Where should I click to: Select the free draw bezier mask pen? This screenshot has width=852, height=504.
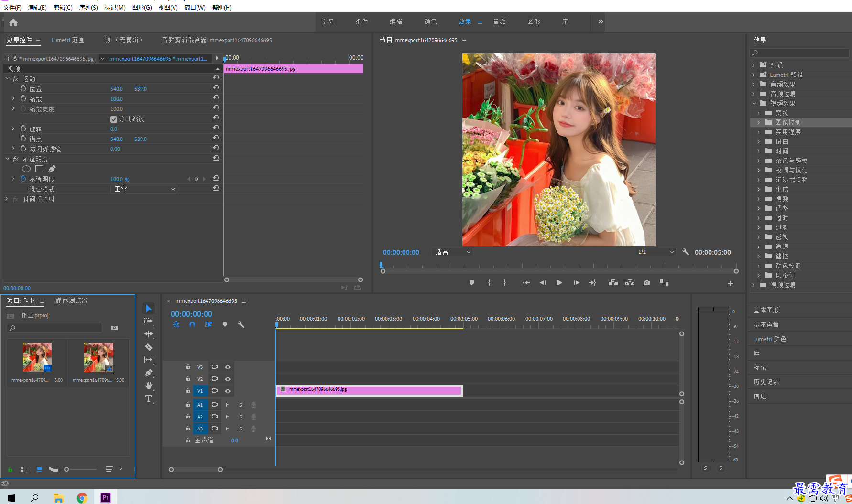(x=52, y=169)
